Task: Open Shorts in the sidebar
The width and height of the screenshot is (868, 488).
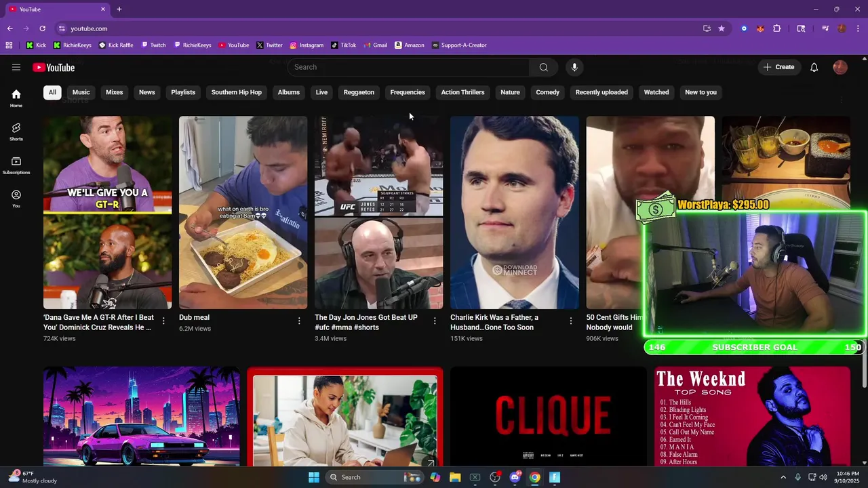Action: (x=16, y=131)
